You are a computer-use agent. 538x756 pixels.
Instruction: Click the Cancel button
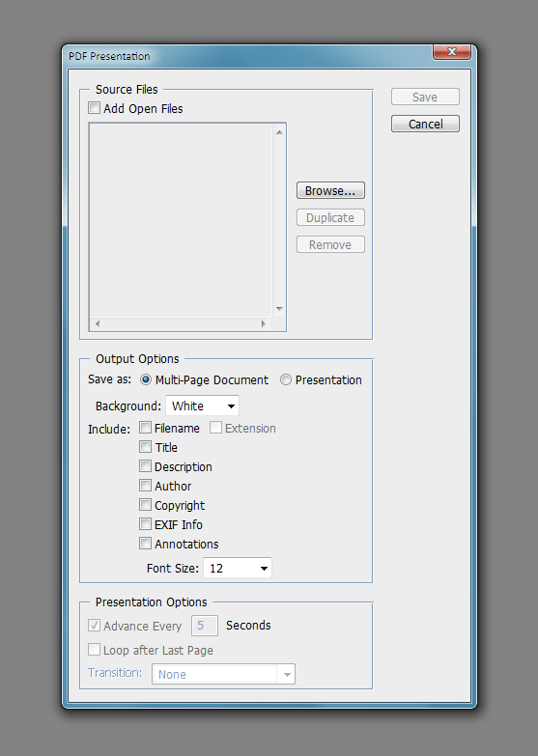[425, 124]
